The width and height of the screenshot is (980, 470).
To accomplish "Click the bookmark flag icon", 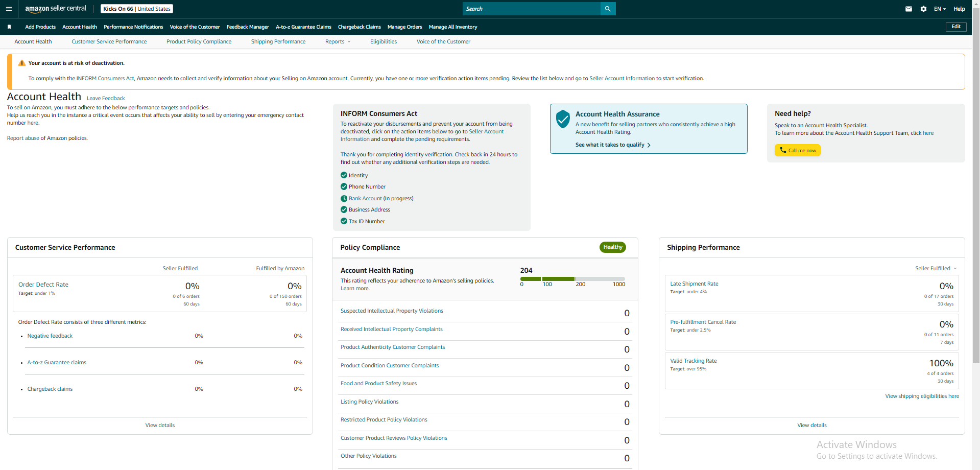I will 9,27.
